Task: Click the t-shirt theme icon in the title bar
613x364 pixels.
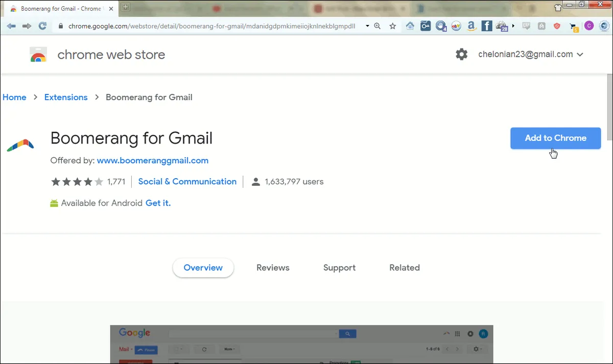Action: pyautogui.click(x=557, y=8)
